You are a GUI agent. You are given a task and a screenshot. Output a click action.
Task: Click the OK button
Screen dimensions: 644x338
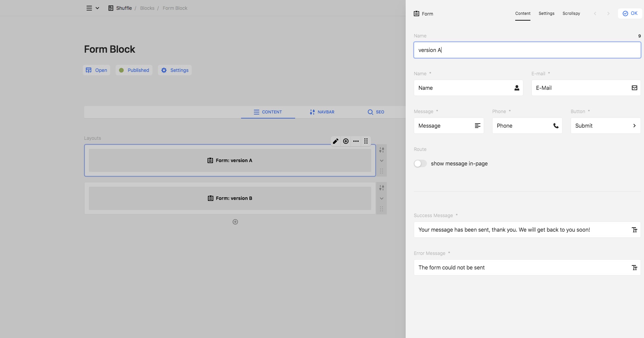tap(630, 14)
